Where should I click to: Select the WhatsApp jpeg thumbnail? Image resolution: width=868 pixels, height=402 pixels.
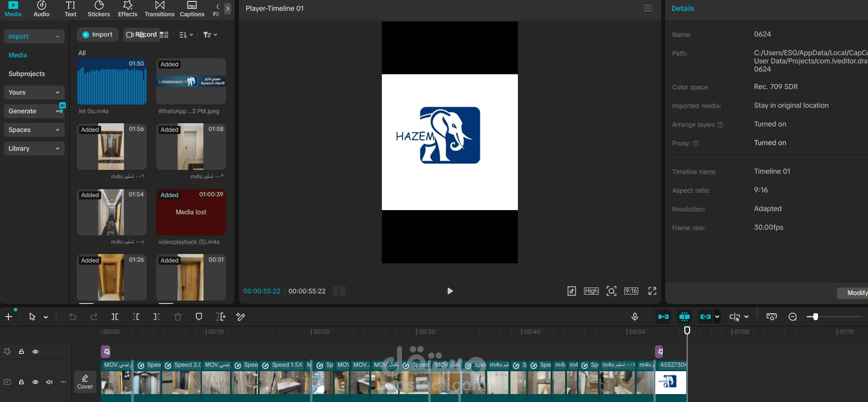(x=191, y=82)
